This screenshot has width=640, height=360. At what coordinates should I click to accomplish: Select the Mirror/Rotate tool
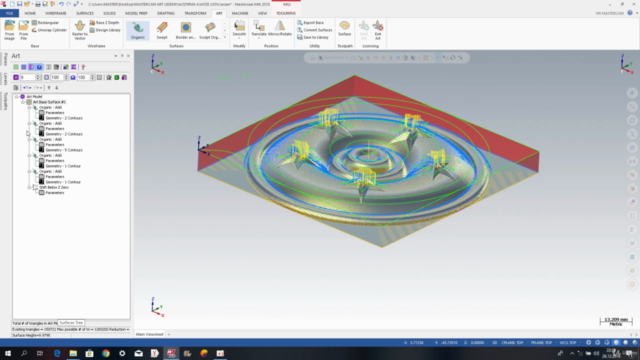pos(280,28)
